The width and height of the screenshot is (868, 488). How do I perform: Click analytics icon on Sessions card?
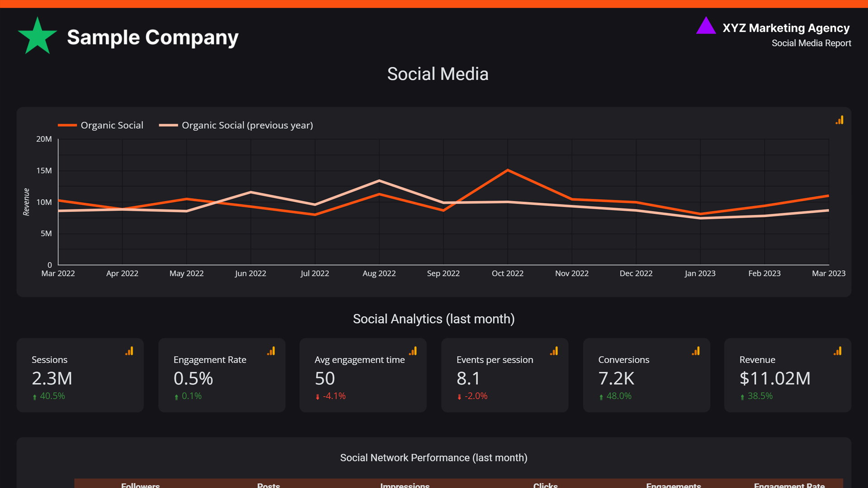point(129,351)
